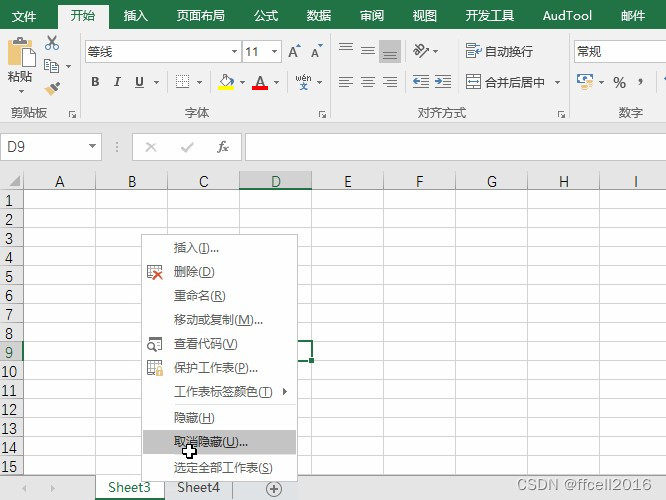The height and width of the screenshot is (500, 666).
Task: Click the formula bar input field
Action: [x=455, y=147]
